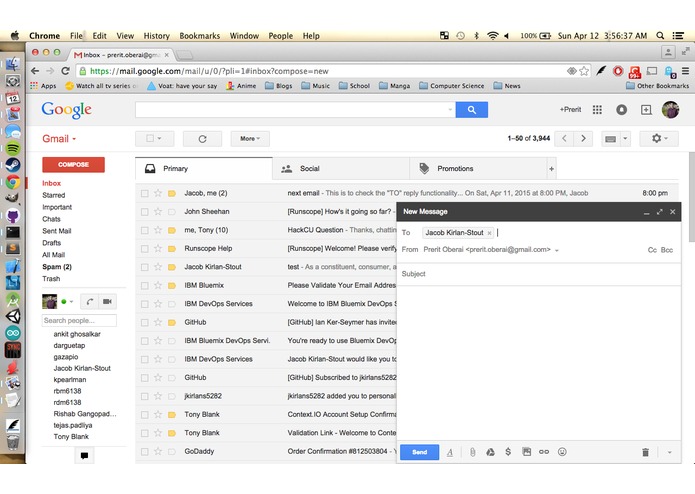The height and width of the screenshot is (494, 695).
Task: Click the red COMPOSE button
Action: point(74,164)
